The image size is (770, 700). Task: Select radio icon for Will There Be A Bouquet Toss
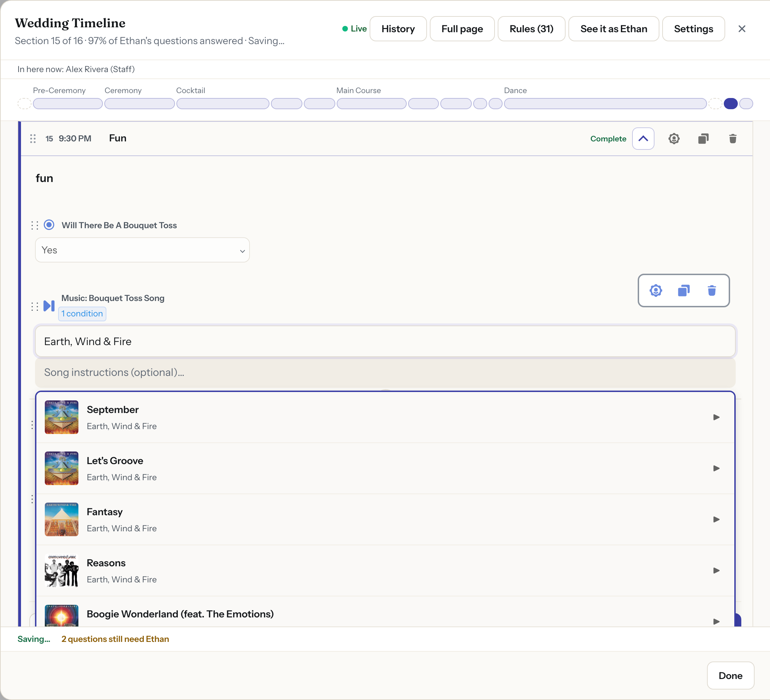coord(49,225)
